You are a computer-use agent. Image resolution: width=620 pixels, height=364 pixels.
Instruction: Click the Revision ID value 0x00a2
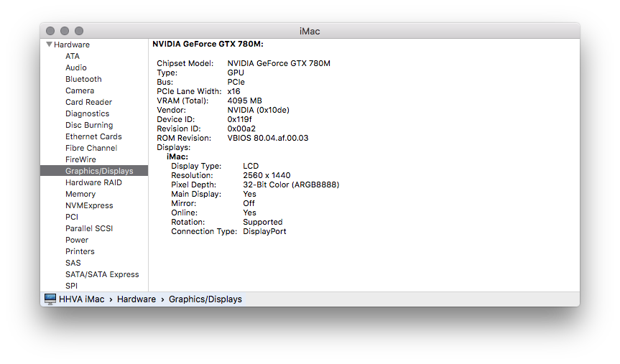point(241,129)
